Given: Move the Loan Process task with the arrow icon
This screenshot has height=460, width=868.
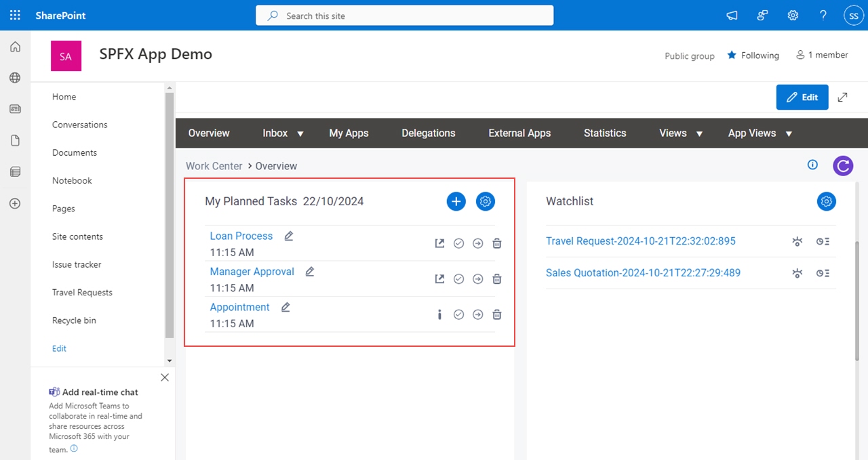Looking at the screenshot, I should (x=477, y=243).
